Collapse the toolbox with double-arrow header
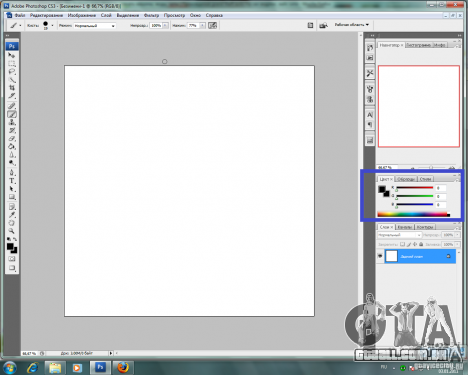This screenshot has width=468, height=375. pyautogui.click(x=7, y=35)
